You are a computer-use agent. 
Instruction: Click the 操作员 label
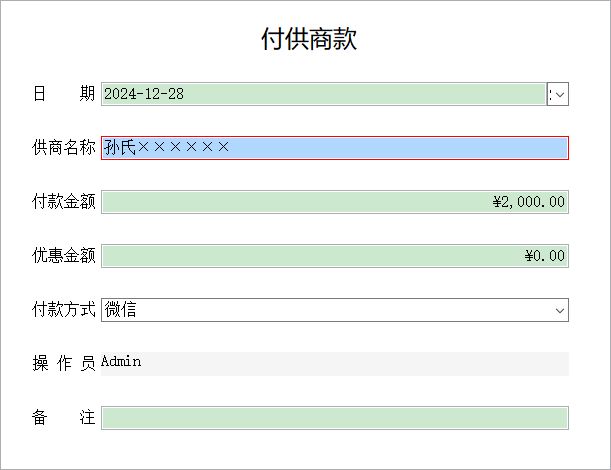[64, 364]
